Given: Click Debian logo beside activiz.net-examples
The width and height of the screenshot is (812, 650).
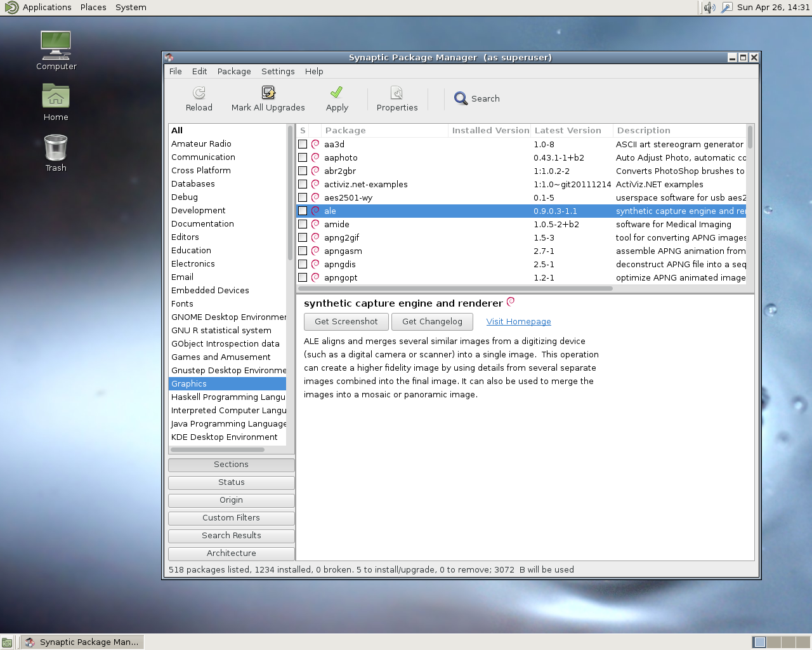Looking at the screenshot, I should (x=315, y=184).
